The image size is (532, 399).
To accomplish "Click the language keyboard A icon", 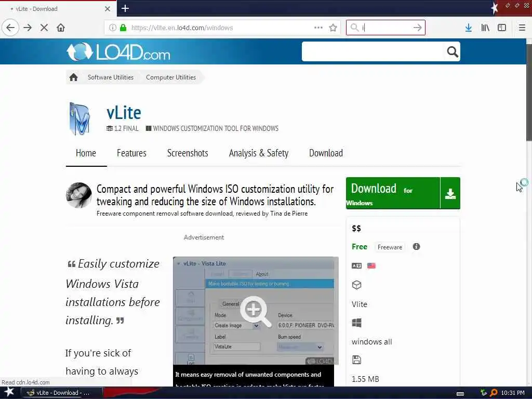I will tap(356, 265).
